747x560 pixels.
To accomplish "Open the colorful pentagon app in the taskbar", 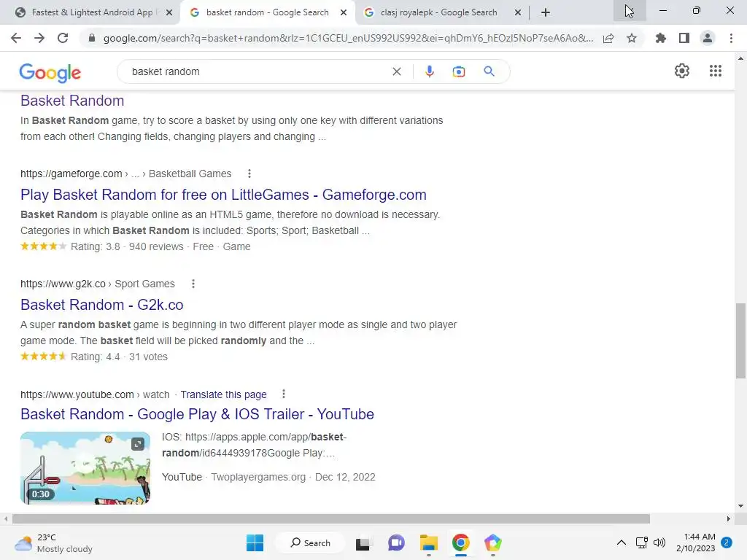I will point(493,542).
